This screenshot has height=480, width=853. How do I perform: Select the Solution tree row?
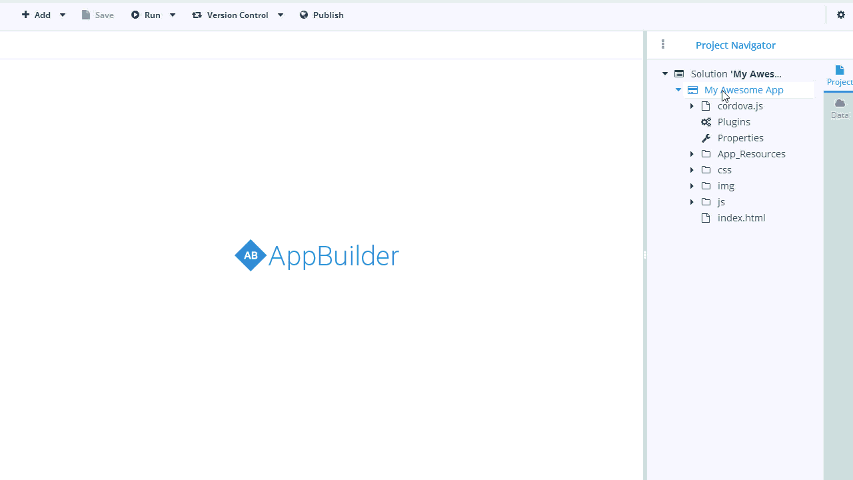click(735, 73)
